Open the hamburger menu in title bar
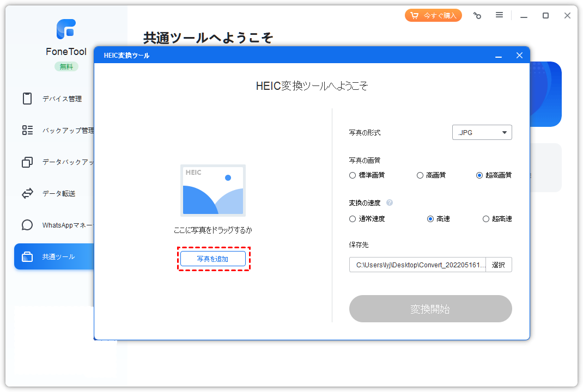This screenshot has width=583, height=392. click(499, 15)
